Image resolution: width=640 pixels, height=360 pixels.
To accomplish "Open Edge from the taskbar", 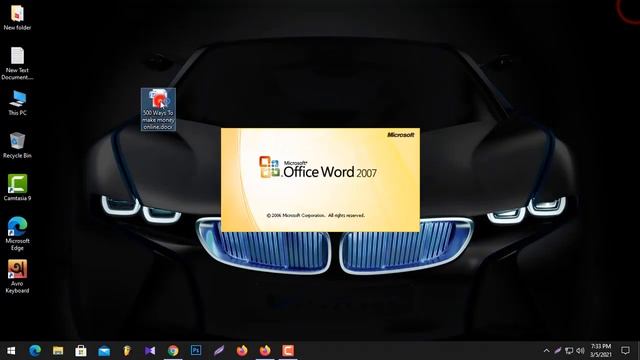I will coord(35,351).
